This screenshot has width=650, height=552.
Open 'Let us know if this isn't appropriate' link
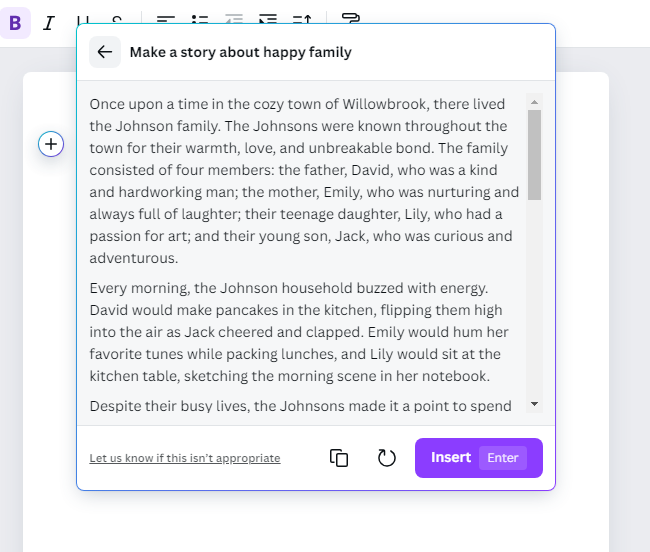[185, 458]
